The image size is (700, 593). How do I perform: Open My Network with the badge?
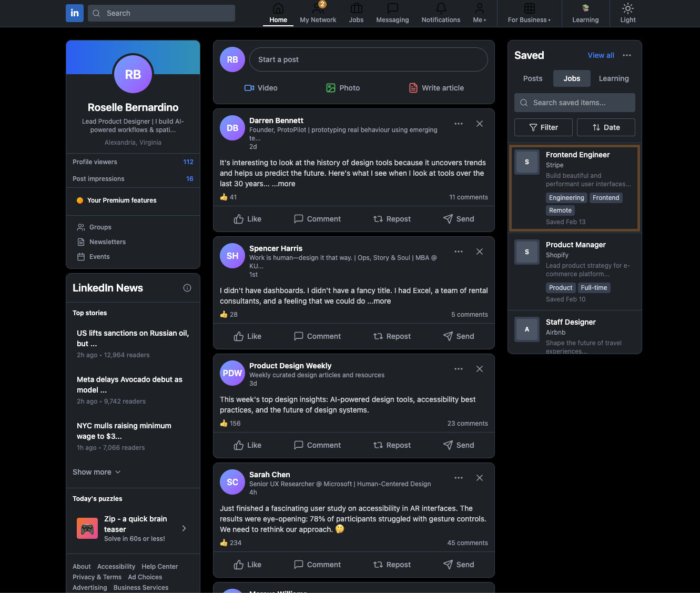(318, 13)
